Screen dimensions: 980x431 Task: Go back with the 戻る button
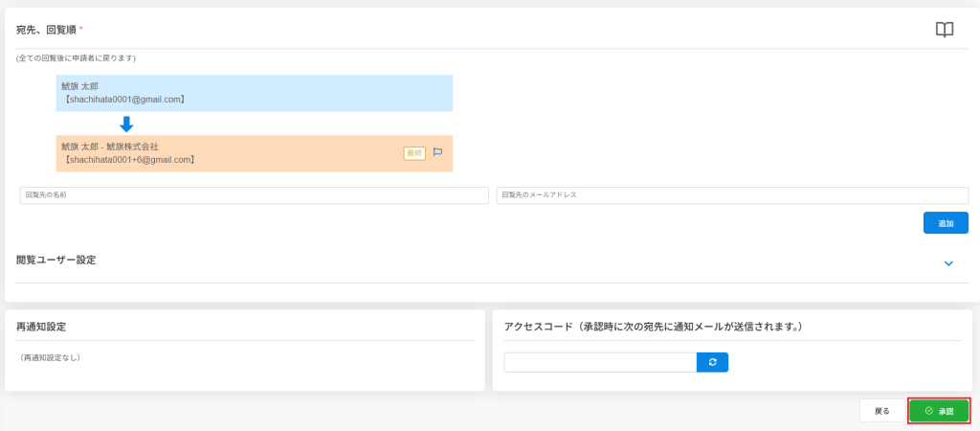(881, 411)
